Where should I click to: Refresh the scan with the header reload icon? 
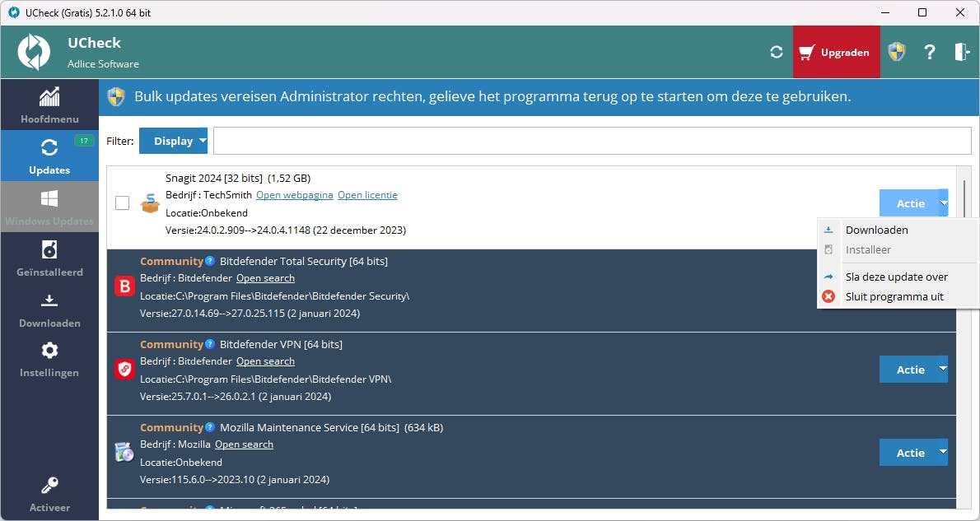tap(777, 52)
